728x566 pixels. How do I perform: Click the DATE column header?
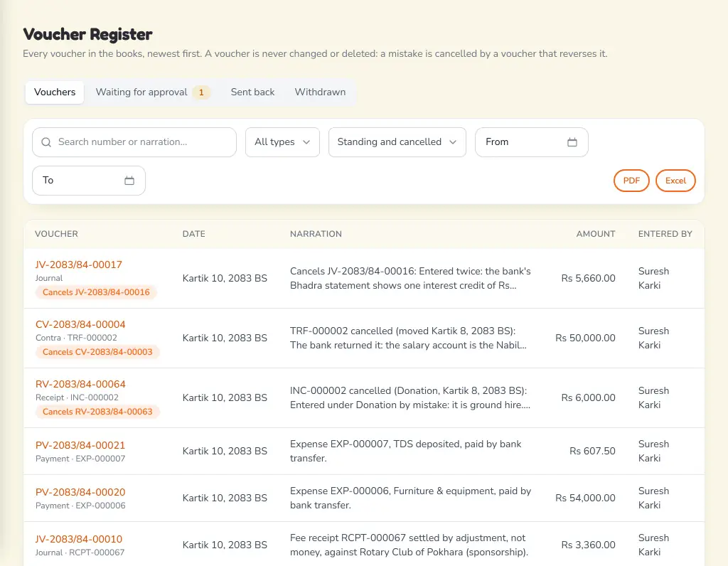pos(193,234)
